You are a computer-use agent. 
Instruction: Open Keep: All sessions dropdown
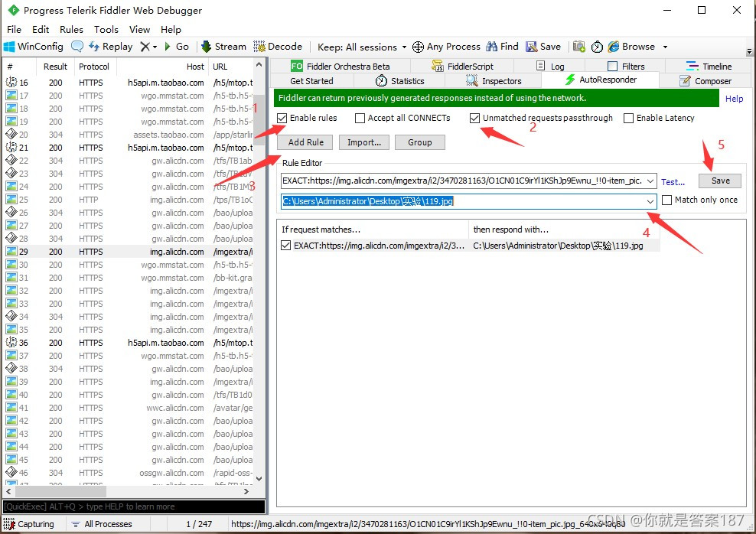362,47
